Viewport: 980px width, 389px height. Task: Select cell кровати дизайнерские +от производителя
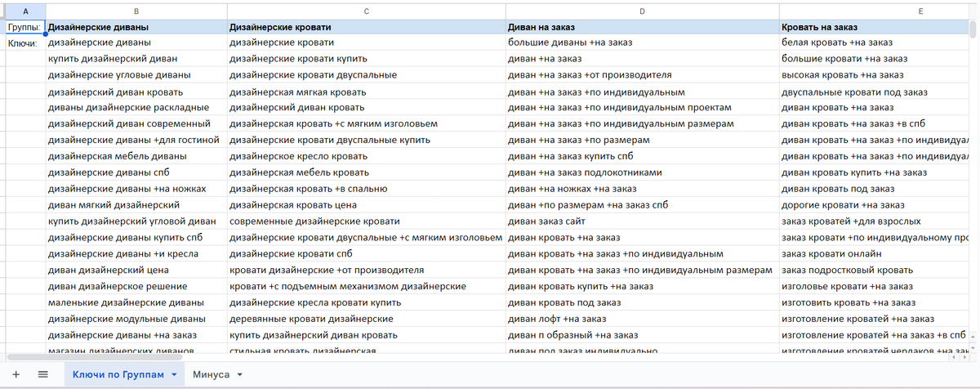click(367, 270)
